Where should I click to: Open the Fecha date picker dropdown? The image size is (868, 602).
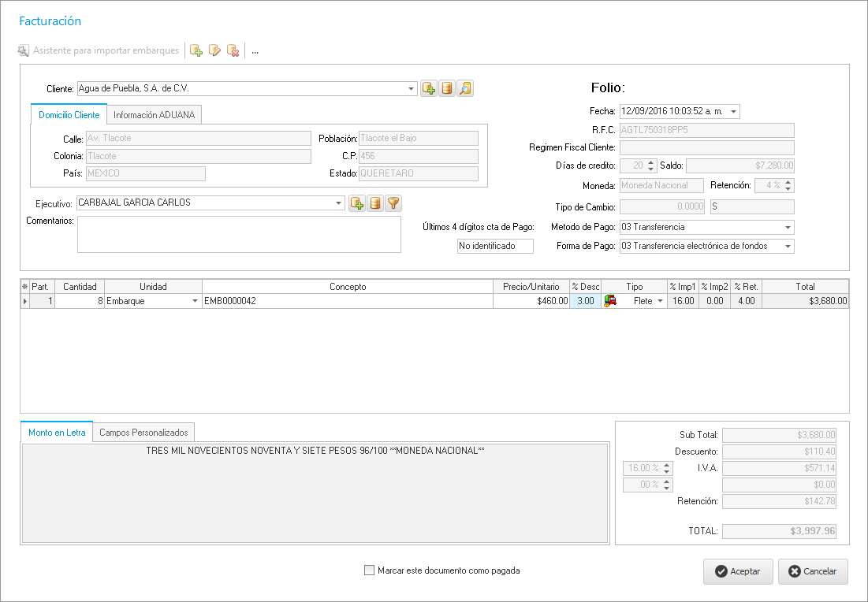click(734, 112)
